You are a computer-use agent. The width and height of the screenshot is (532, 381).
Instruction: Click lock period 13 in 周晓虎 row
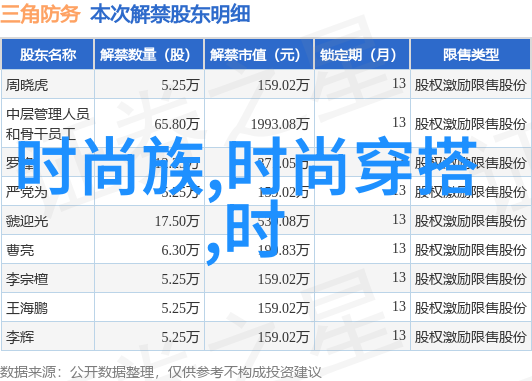[399, 83]
